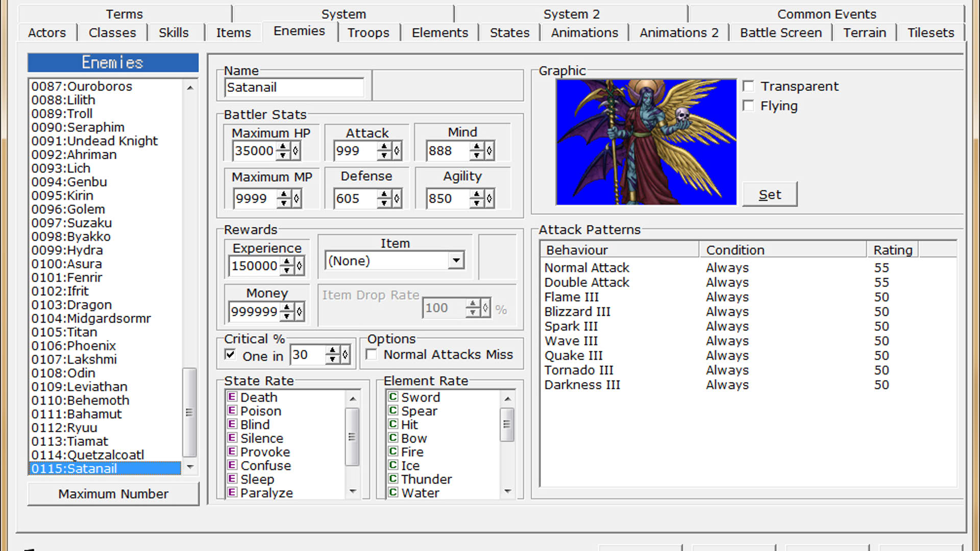Click the Spear element rate C icon
This screenshot has height=551, width=980.
(393, 411)
